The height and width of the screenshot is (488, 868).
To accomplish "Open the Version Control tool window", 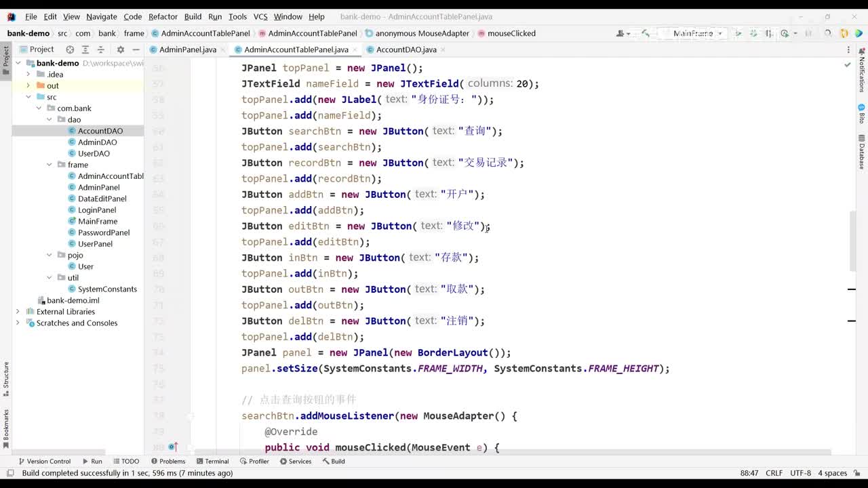I will coord(44,461).
